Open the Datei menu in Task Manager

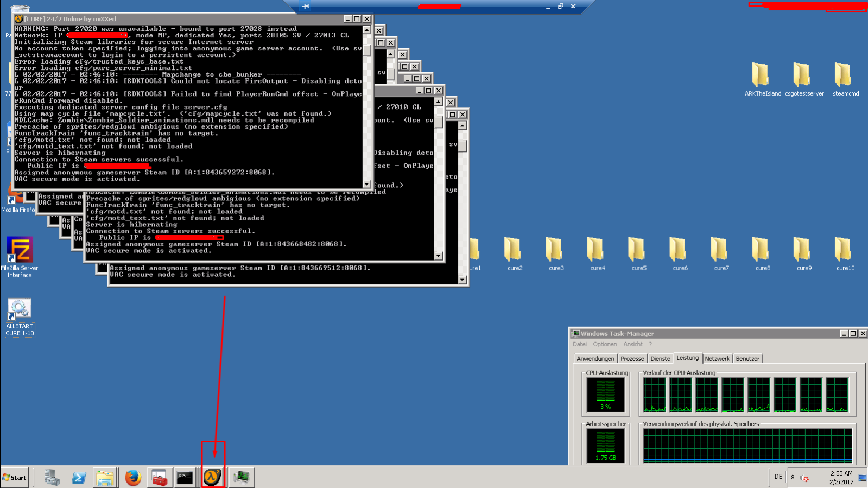(x=579, y=344)
